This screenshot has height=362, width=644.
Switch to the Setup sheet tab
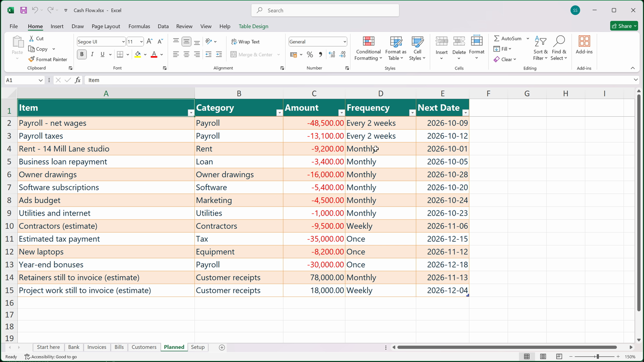pyautogui.click(x=198, y=347)
